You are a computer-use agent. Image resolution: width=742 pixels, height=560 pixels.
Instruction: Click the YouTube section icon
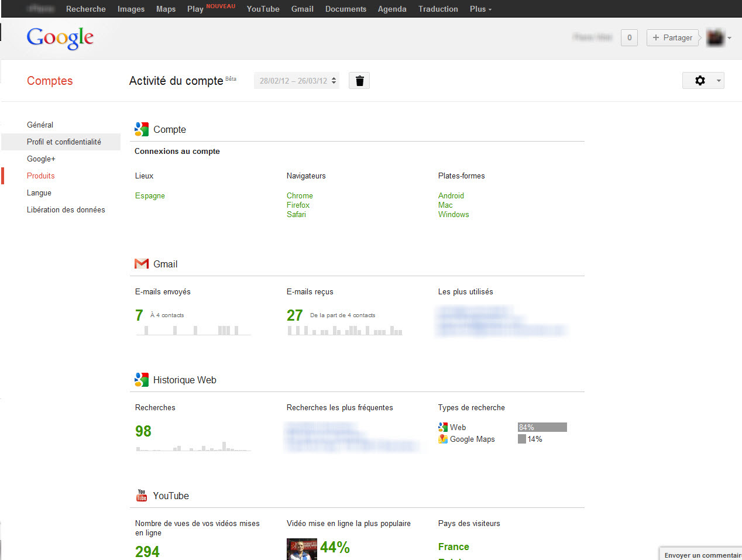click(142, 496)
